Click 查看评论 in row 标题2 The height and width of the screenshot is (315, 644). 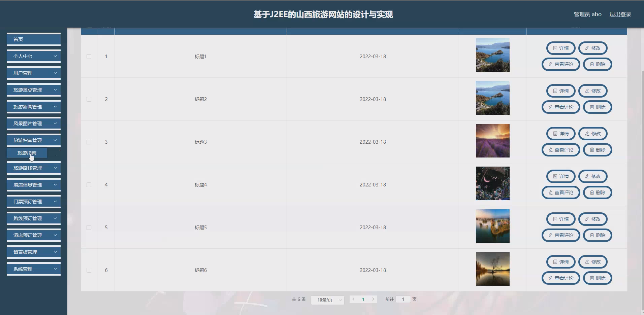(x=561, y=107)
